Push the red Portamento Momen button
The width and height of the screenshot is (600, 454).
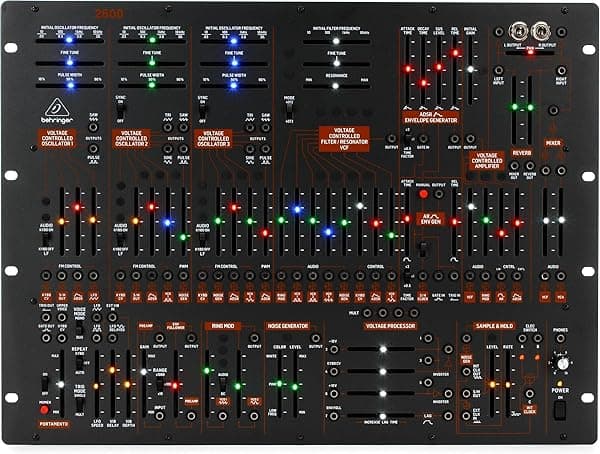pyautogui.click(x=44, y=410)
